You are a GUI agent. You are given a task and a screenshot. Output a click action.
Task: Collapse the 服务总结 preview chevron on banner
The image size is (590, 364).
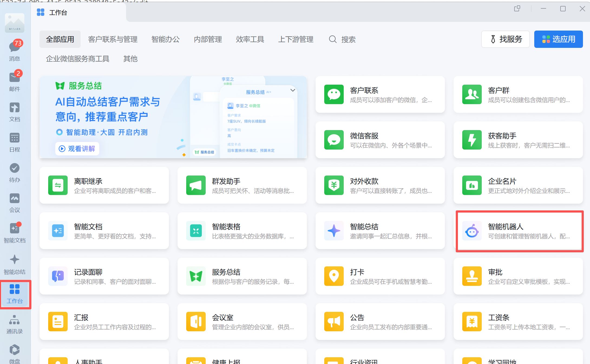pyautogui.click(x=293, y=90)
